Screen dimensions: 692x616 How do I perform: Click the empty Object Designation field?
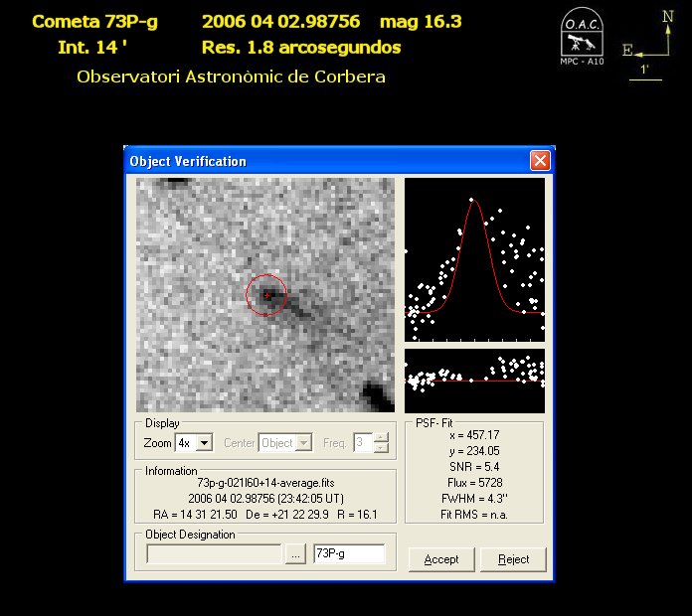[214, 553]
